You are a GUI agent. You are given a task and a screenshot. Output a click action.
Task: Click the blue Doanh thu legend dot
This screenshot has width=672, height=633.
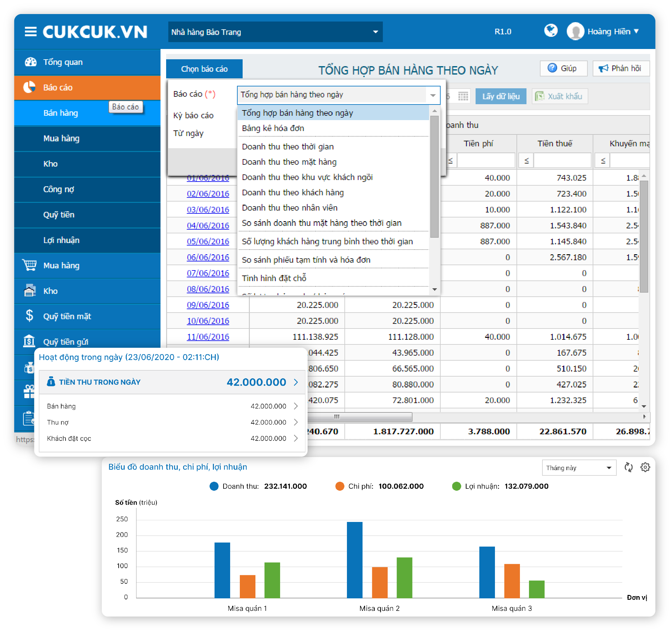click(214, 486)
